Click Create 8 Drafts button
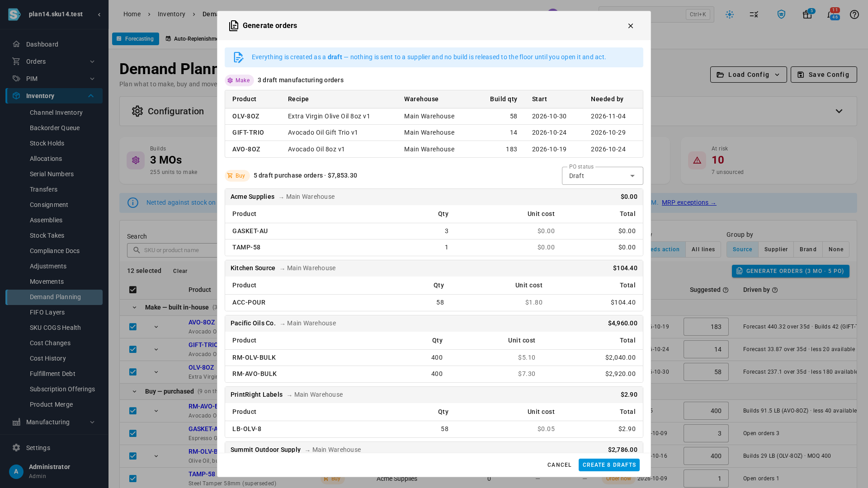 [x=609, y=465]
